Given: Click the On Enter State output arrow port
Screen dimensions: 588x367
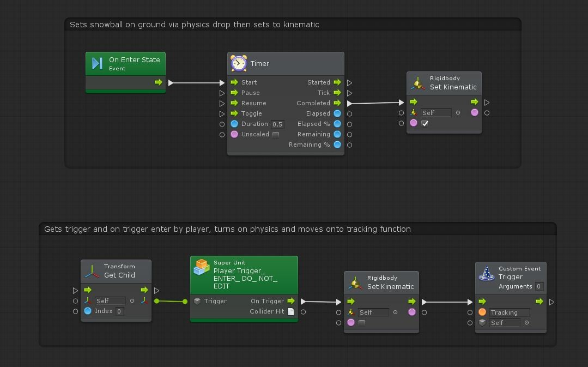Looking at the screenshot, I should coord(158,82).
